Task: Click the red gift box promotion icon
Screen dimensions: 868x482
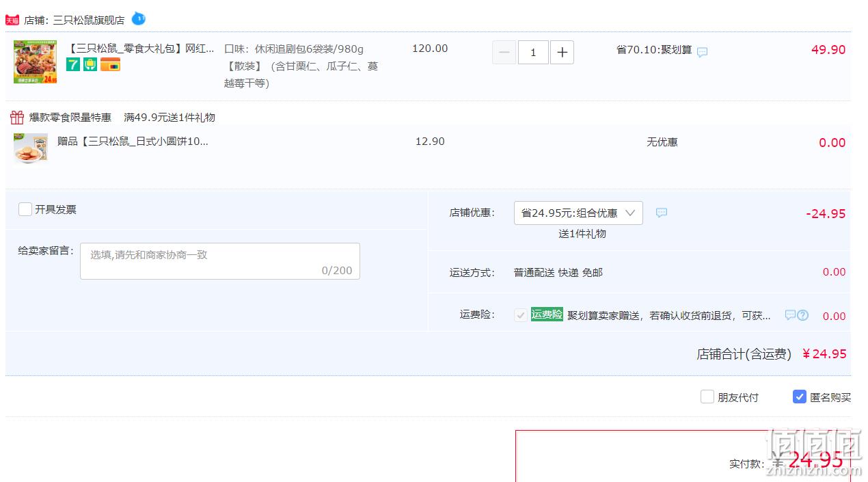Action: (x=17, y=117)
